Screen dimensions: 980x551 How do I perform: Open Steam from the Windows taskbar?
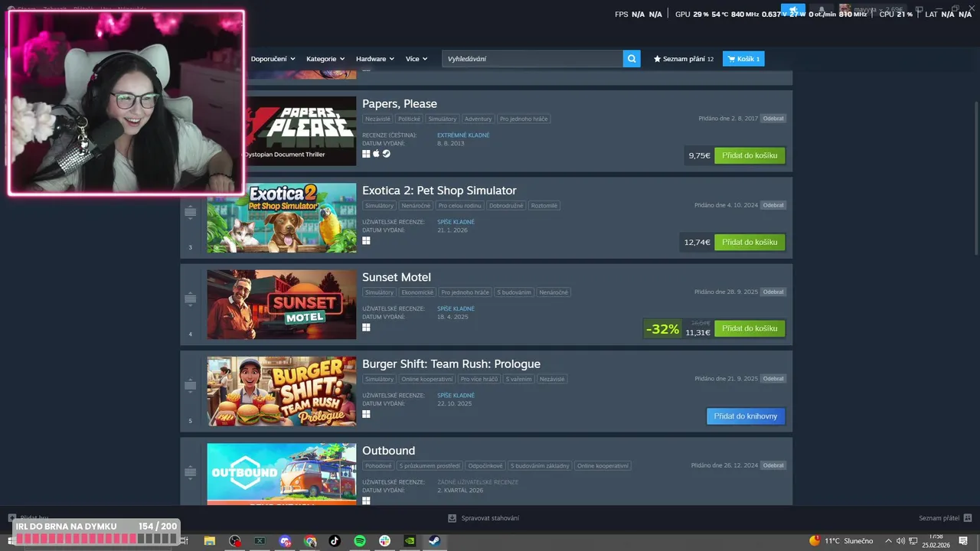(434, 541)
